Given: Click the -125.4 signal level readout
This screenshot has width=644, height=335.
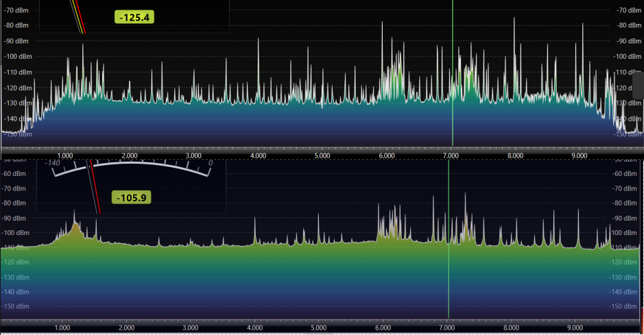Looking at the screenshot, I should click(134, 16).
